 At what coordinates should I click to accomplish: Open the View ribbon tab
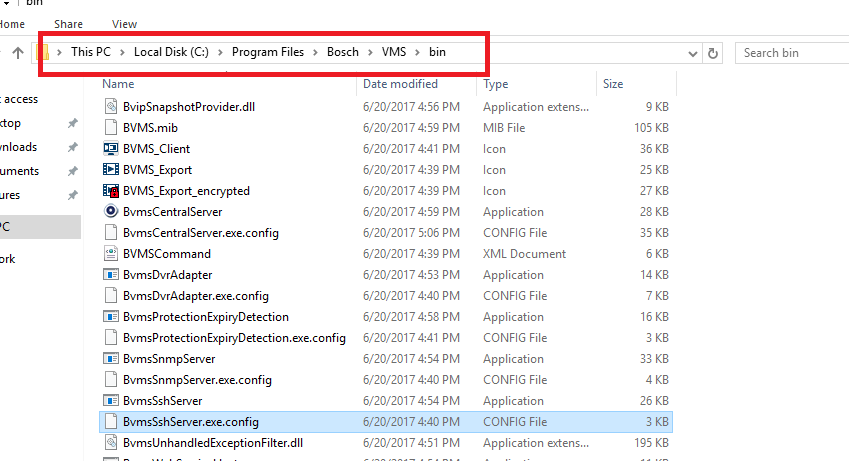tap(124, 24)
